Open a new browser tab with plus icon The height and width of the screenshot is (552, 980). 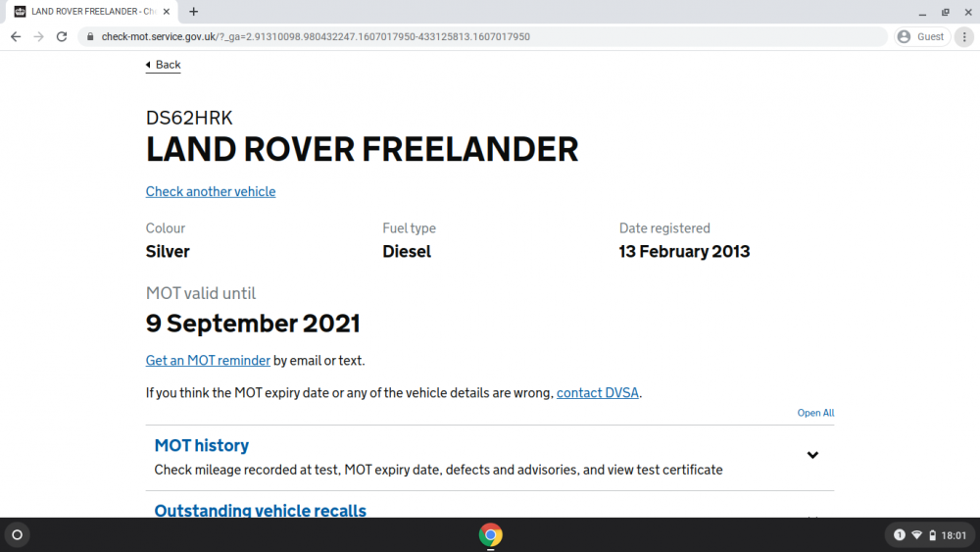tap(194, 11)
